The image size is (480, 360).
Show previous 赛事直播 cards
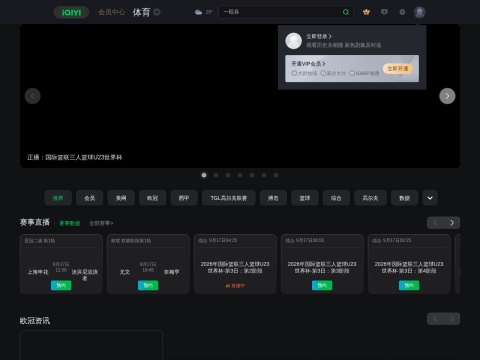(435, 223)
